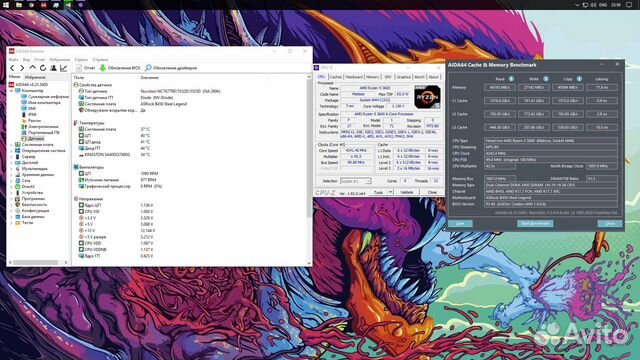Click Save in the benchmark window
640x360 pixels.
tap(460, 224)
